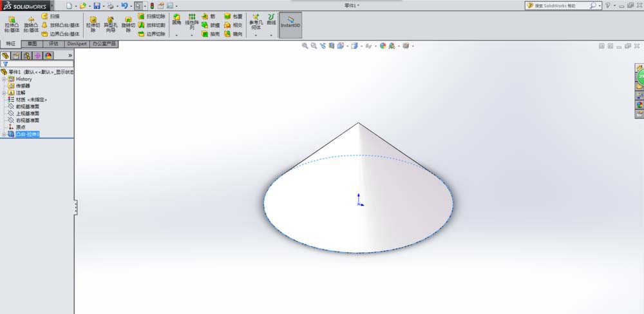The width and height of the screenshot is (644, 314).
Task: Open the DimXpertManager tab
Action: (37, 55)
